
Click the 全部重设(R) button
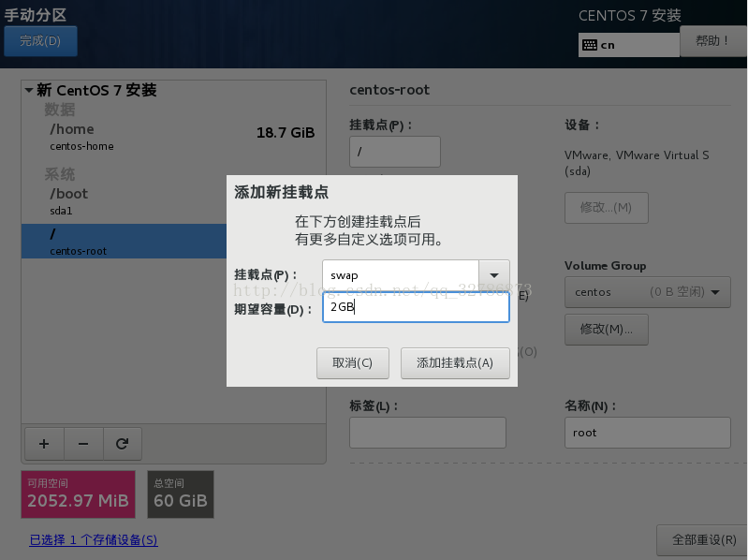coord(704,540)
